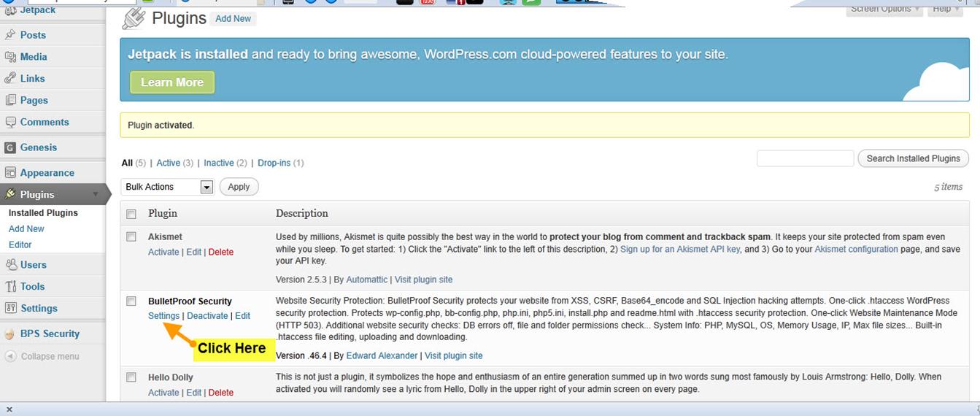This screenshot has width=980, height=416.
Task: Click the Media icon in sidebar
Action: pos(10,57)
